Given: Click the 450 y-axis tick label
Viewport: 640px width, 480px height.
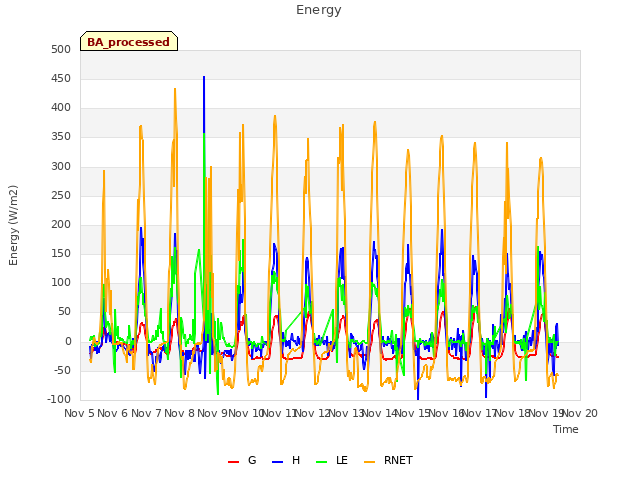Looking at the screenshot, I should click(x=61, y=78).
